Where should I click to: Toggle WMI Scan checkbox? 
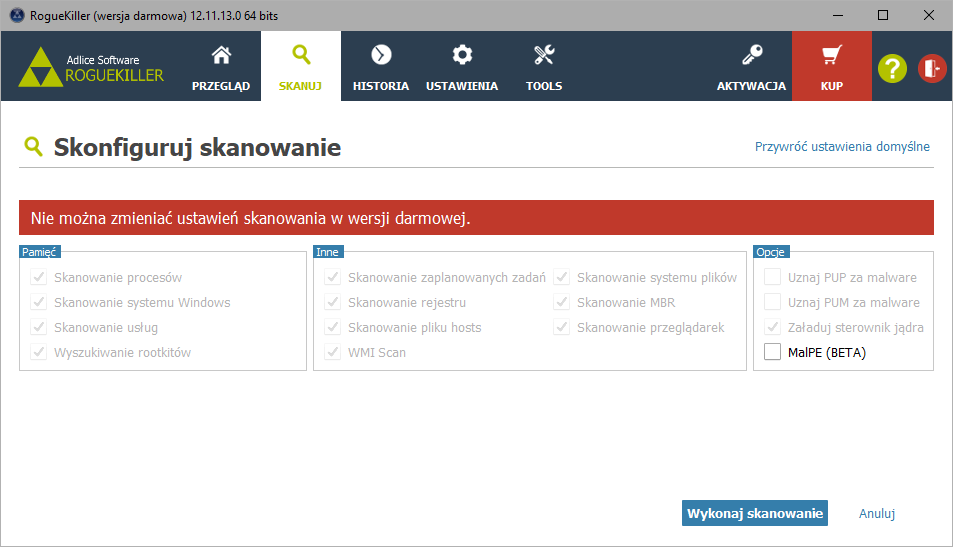(x=332, y=352)
